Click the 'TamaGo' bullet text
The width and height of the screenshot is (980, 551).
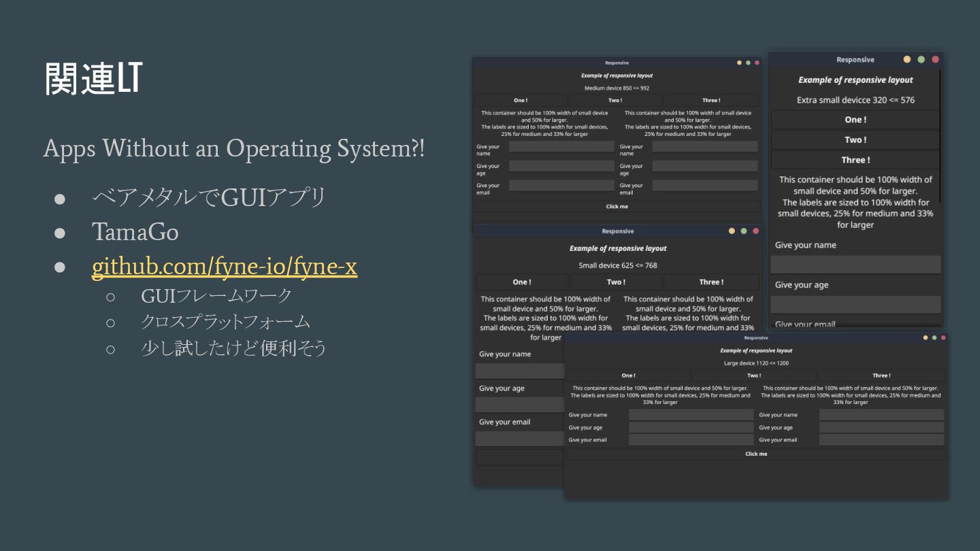(135, 233)
